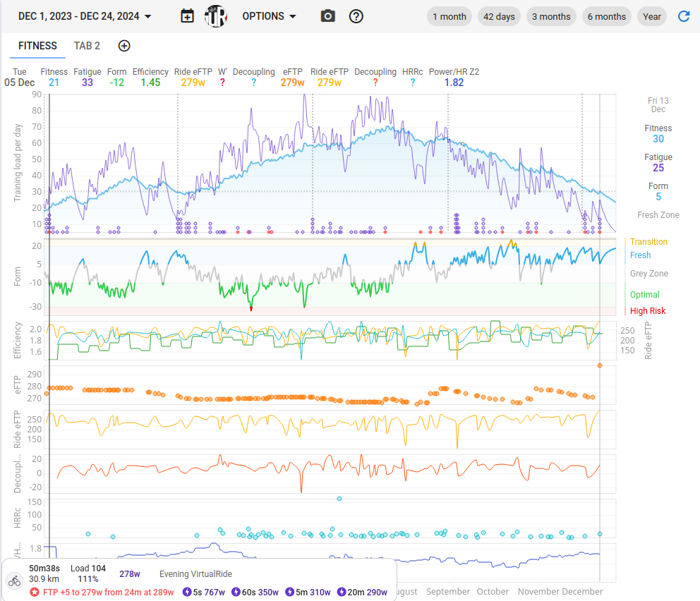Screen dimensions: 700x601
Task: Open the OPTIONS dropdown menu
Action: [269, 16]
